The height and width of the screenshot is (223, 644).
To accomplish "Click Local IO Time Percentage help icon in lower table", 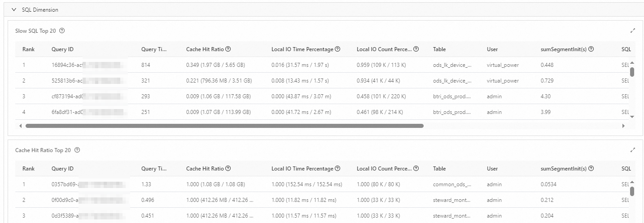I will pyautogui.click(x=337, y=168).
